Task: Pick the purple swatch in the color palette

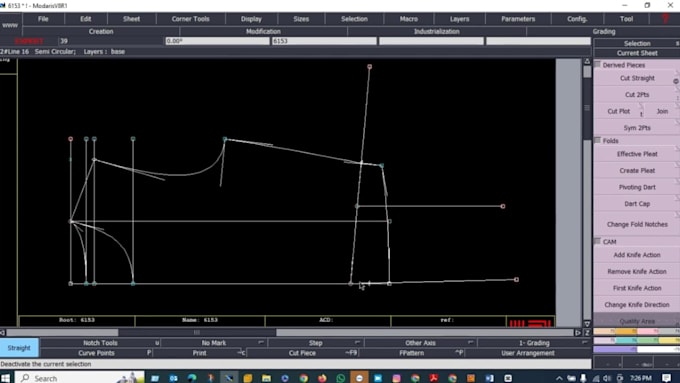Action: click(615, 349)
